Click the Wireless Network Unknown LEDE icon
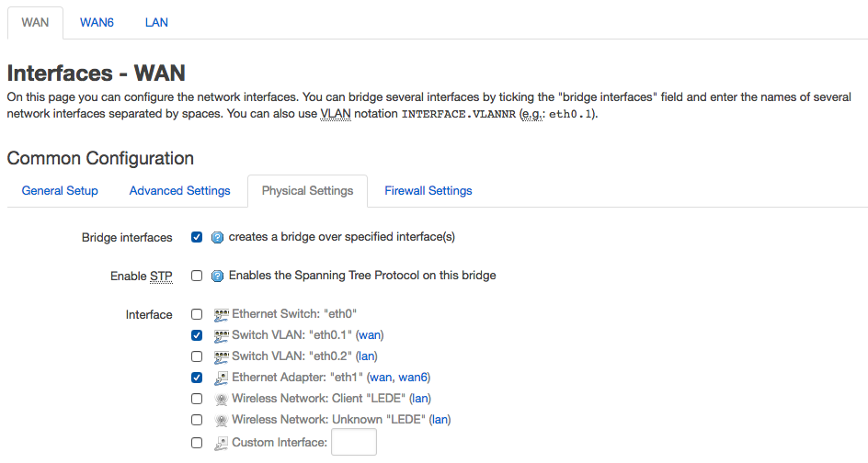868x463 pixels. pyautogui.click(x=222, y=420)
